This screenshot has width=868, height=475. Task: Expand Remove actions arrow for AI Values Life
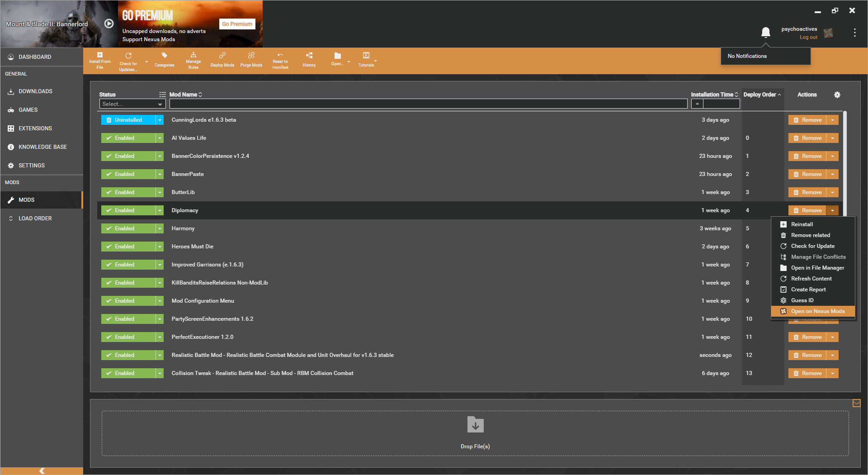832,138
